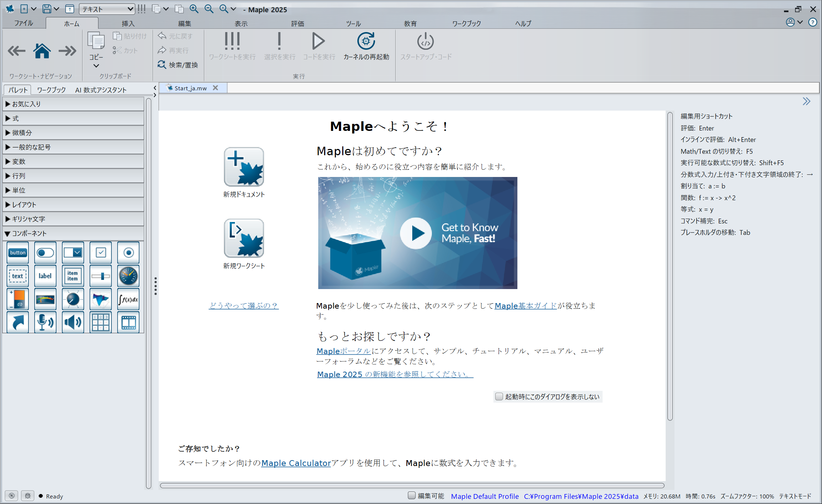822x504 pixels.
Task: Open the テキスト mode dropdown
Action: pyautogui.click(x=107, y=9)
